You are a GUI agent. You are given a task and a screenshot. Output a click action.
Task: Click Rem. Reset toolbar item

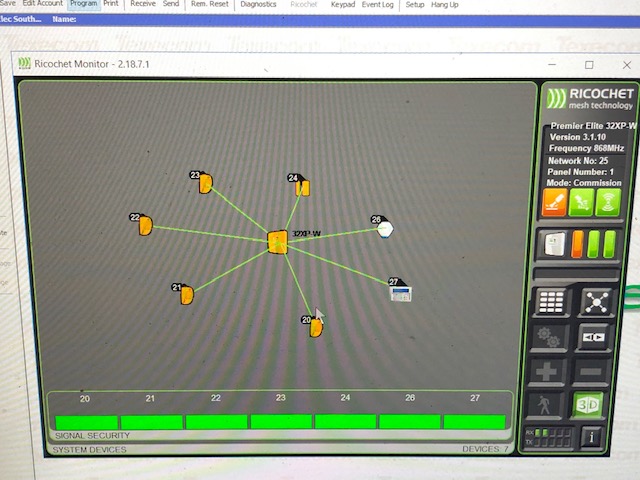[210, 4]
